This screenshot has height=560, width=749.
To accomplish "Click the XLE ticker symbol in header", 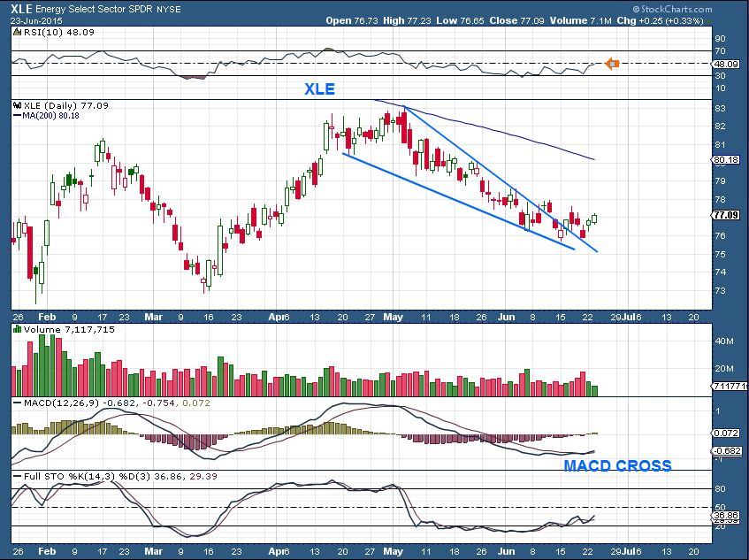I will pos(21,9).
